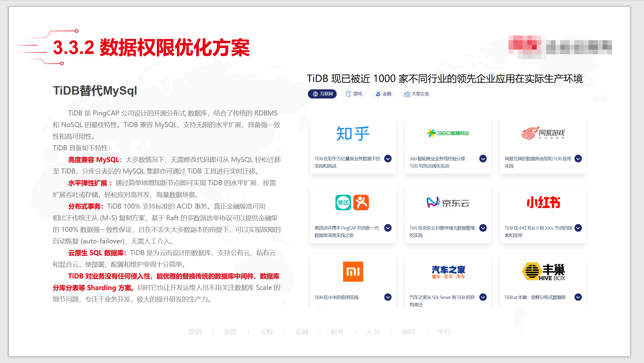Image resolution: width=644 pixels, height=363 pixels.
Task: Click the game icon beside 游戏
Action: pyautogui.click(x=349, y=94)
